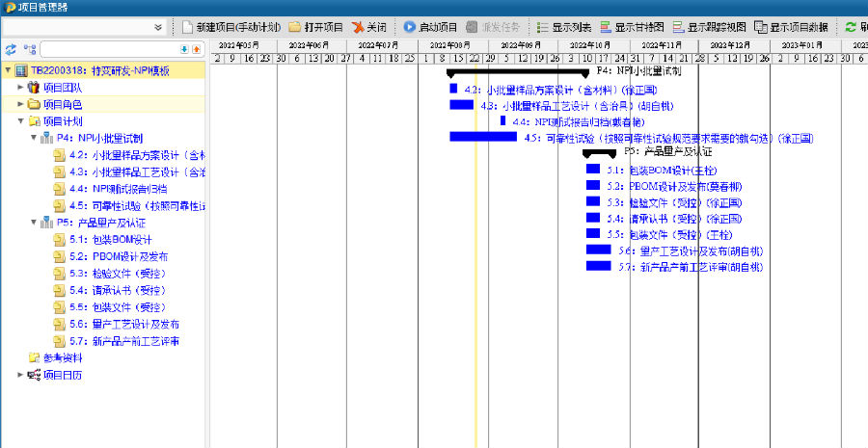Open the top-left combo box dropdown
The width and height of the screenshot is (868, 448).
158,27
